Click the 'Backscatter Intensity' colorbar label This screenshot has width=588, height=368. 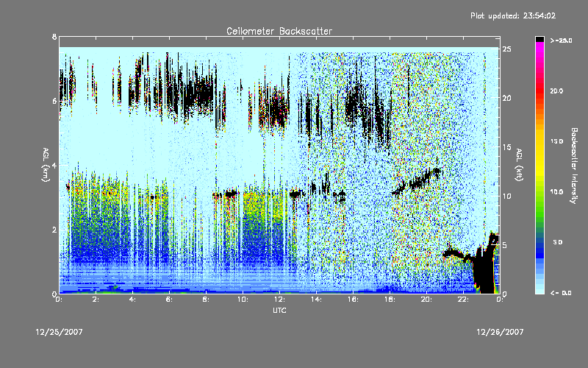click(x=574, y=166)
